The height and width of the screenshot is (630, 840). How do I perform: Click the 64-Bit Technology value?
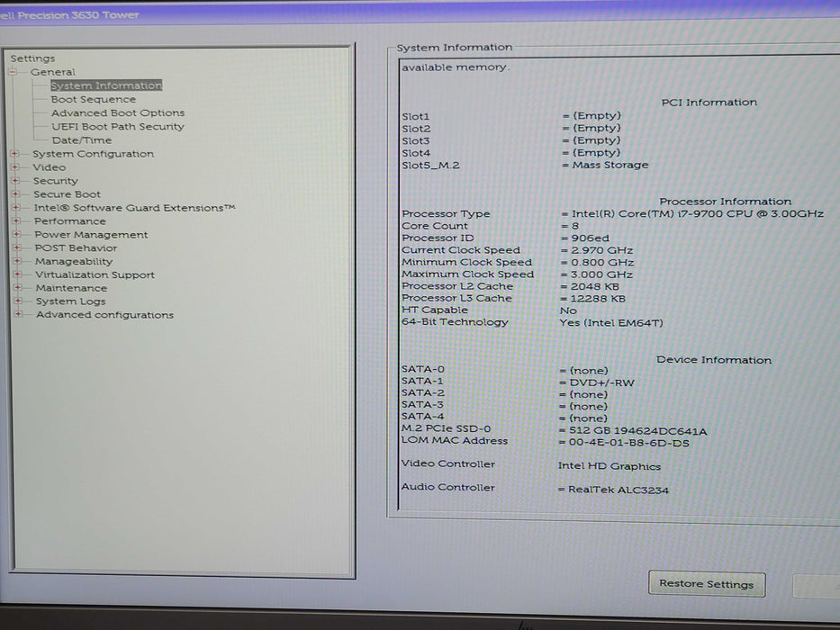pos(611,323)
